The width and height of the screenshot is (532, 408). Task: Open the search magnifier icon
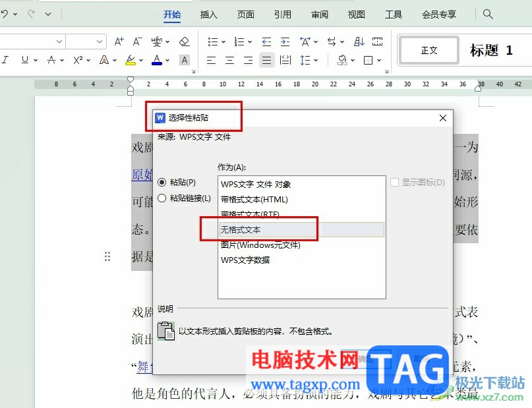488,14
